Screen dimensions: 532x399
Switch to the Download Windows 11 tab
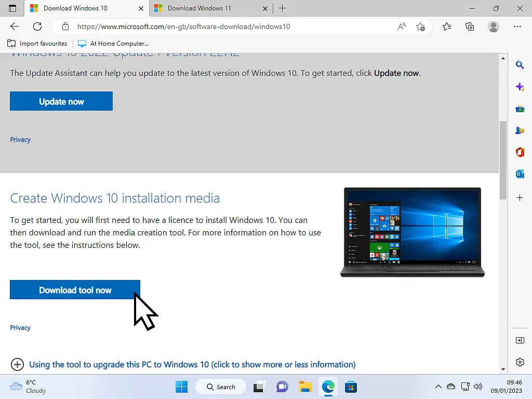(199, 8)
